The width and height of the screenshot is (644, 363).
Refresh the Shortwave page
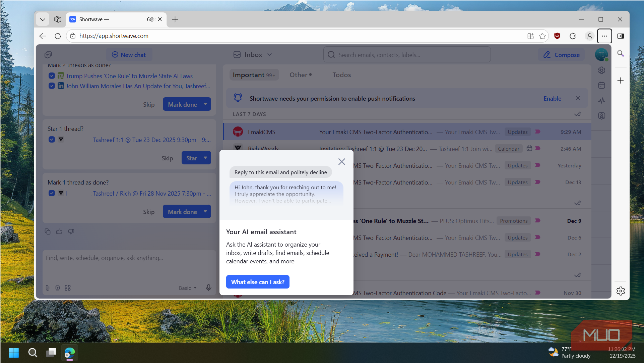click(x=58, y=36)
